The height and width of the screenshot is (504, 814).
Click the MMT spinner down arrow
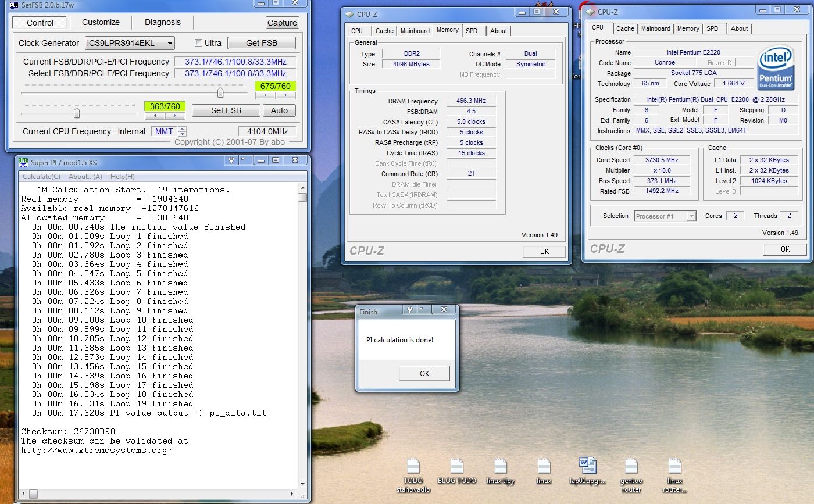tap(183, 134)
